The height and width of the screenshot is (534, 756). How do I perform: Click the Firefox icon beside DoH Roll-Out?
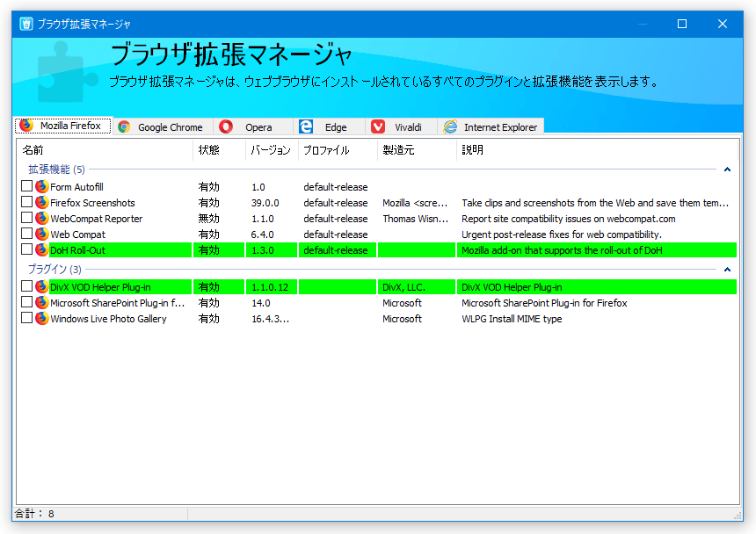42,250
